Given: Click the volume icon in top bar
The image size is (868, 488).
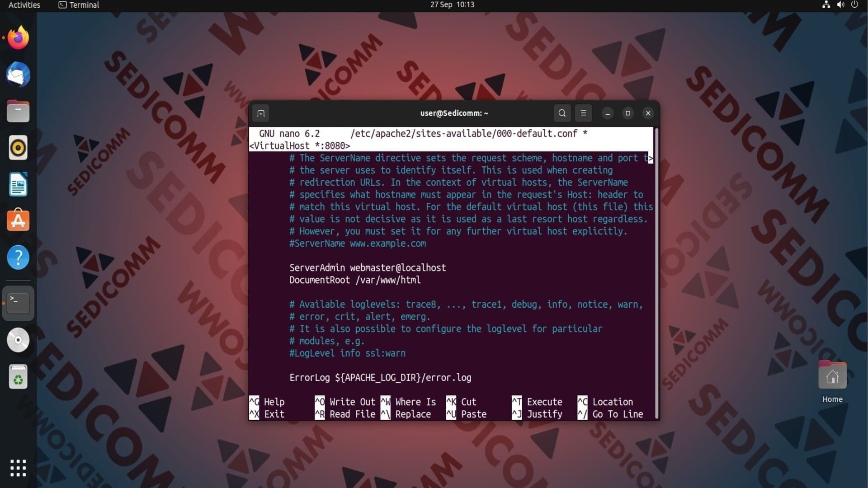Looking at the screenshot, I should point(840,5).
